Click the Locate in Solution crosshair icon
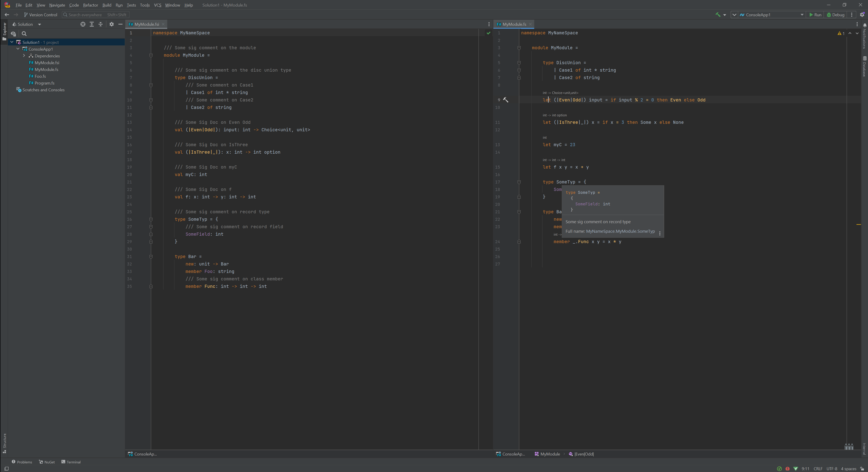The width and height of the screenshot is (868, 472). (x=83, y=24)
